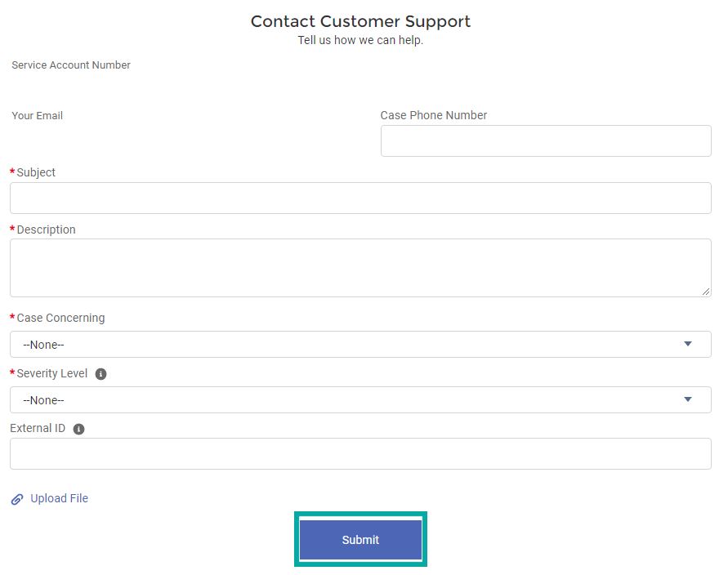Open the Severity Level dropdown arrow
728x575 pixels.
pos(687,399)
